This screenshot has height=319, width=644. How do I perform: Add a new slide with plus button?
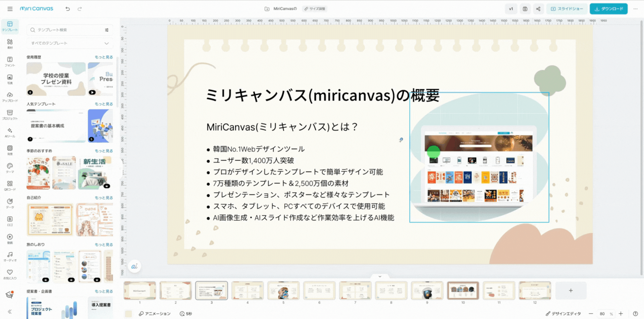(571, 290)
